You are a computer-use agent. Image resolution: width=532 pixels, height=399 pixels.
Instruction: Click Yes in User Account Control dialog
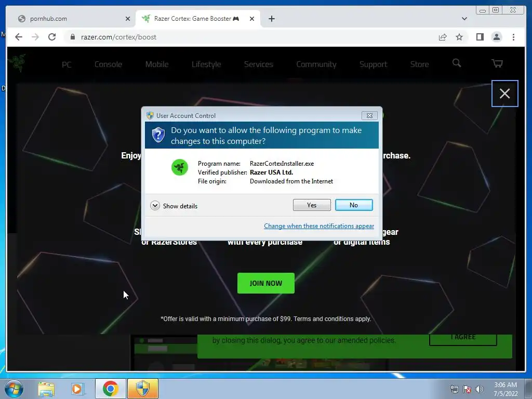312,205
